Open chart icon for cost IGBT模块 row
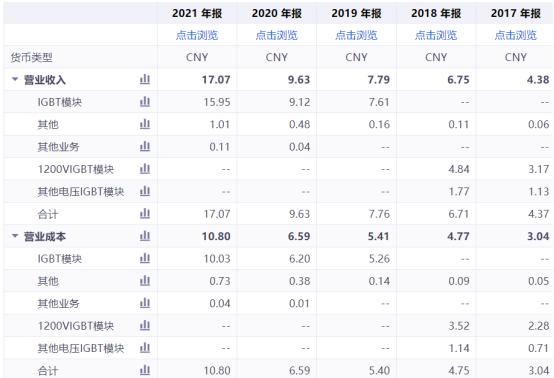The width and height of the screenshot is (554, 378). 145,258
